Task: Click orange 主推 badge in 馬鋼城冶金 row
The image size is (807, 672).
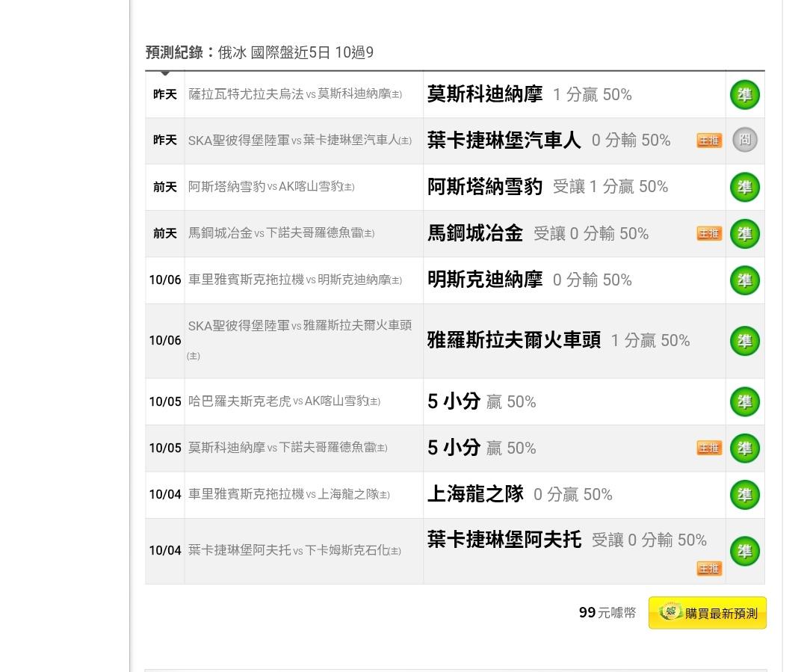Action: coord(709,233)
